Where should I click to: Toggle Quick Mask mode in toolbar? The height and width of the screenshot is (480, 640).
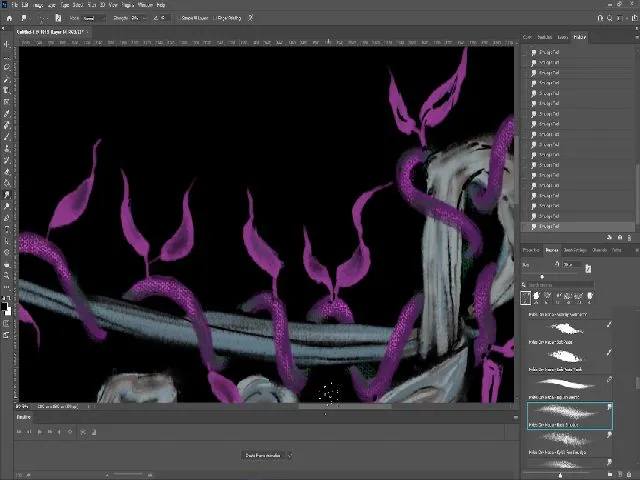(x=7, y=324)
